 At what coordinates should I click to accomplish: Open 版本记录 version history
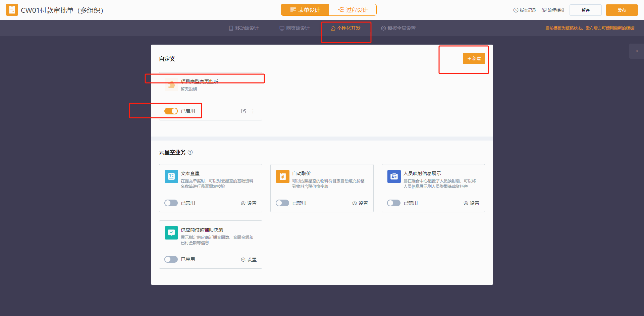(525, 10)
